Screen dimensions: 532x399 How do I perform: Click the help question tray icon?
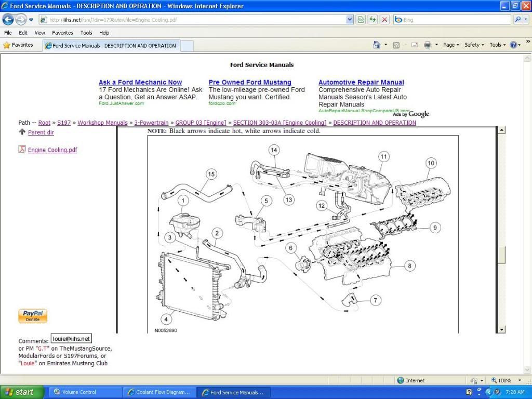click(469, 393)
